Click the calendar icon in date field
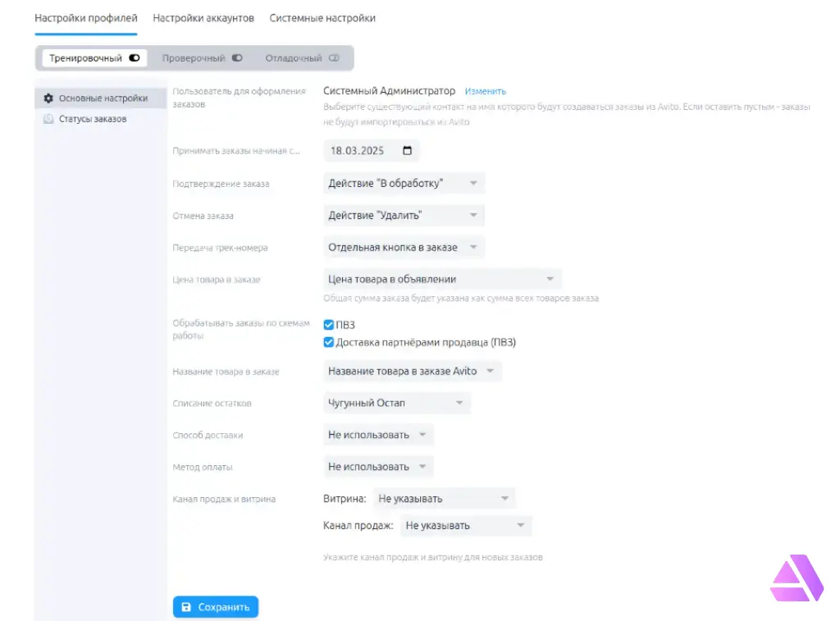840x621 pixels. click(x=408, y=151)
